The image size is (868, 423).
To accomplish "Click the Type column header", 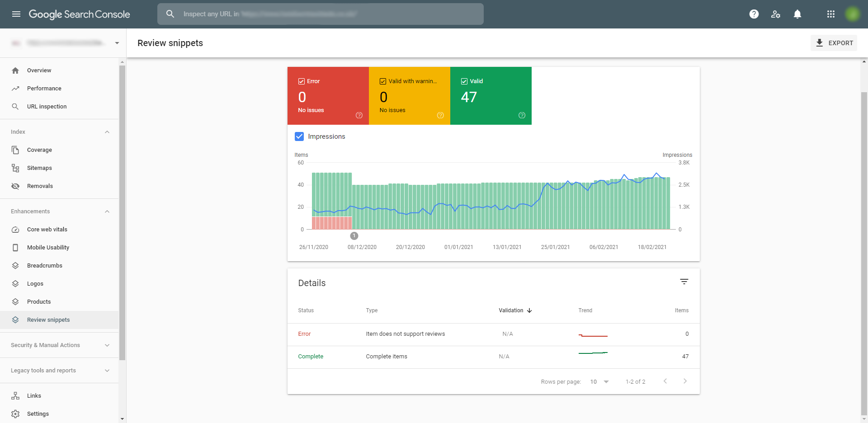I will [372, 310].
